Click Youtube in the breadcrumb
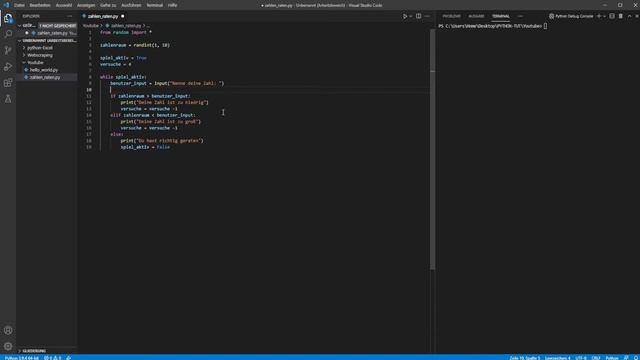Viewport: 640px width, 360px height. coord(91,26)
